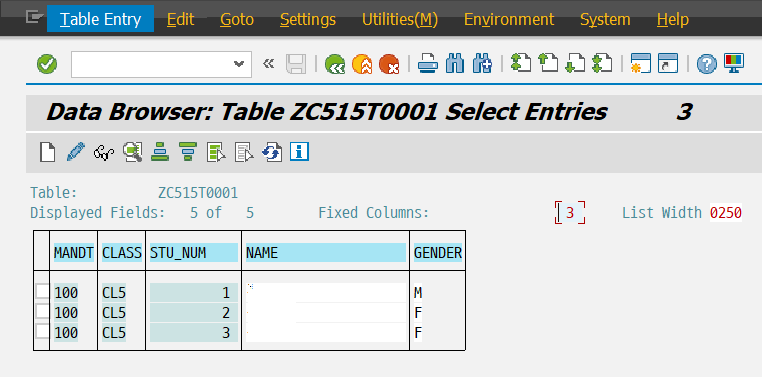
Task: Click the Create entry blank page icon
Action: (48, 152)
